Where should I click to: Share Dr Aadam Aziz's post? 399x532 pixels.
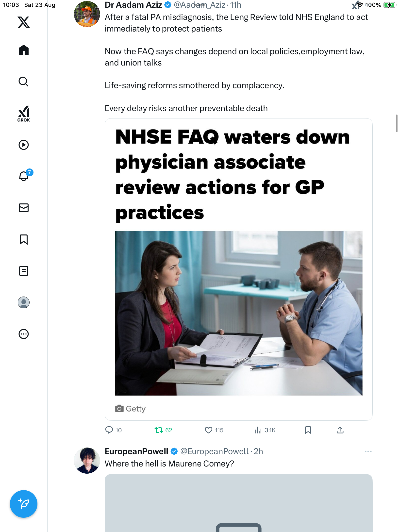[x=340, y=430]
